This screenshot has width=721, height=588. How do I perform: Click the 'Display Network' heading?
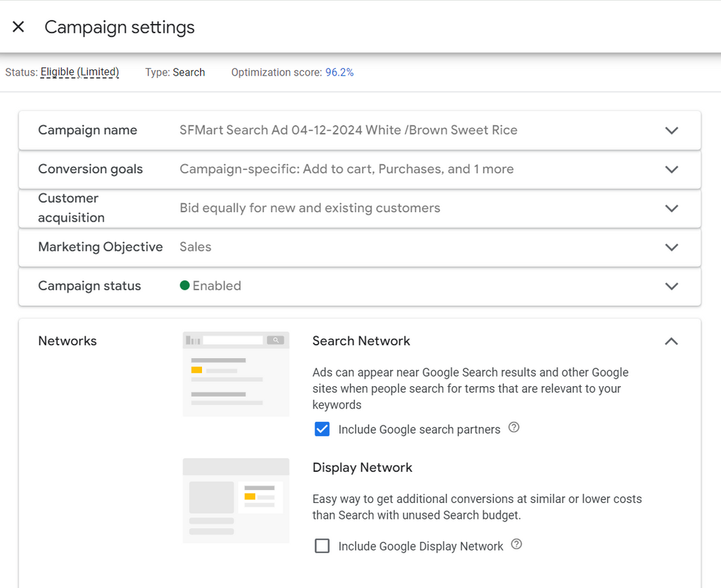pos(363,467)
